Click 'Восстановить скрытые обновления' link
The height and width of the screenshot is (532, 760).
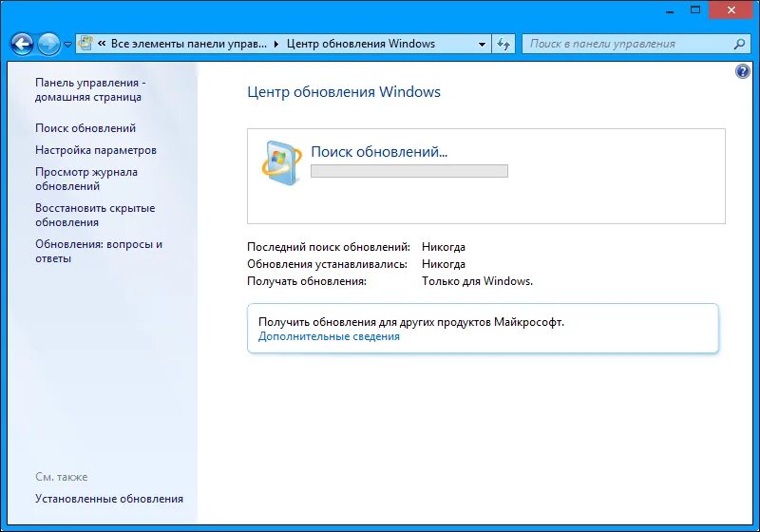pyautogui.click(x=95, y=215)
